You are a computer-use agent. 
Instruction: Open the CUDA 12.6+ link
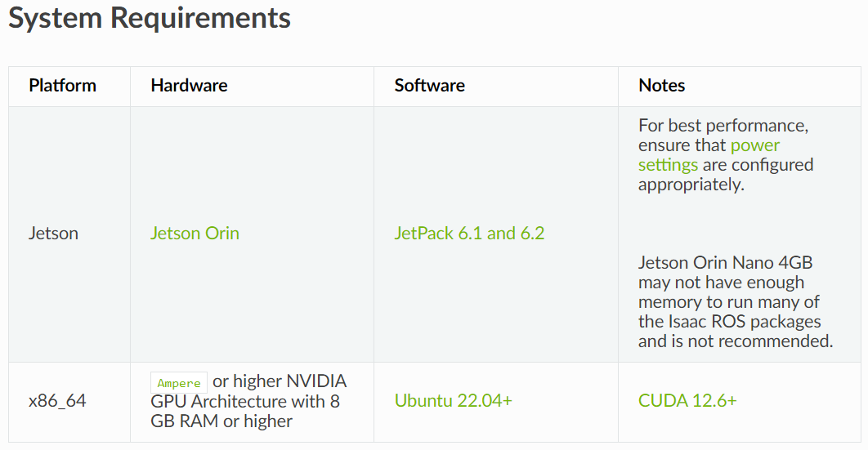click(x=687, y=401)
